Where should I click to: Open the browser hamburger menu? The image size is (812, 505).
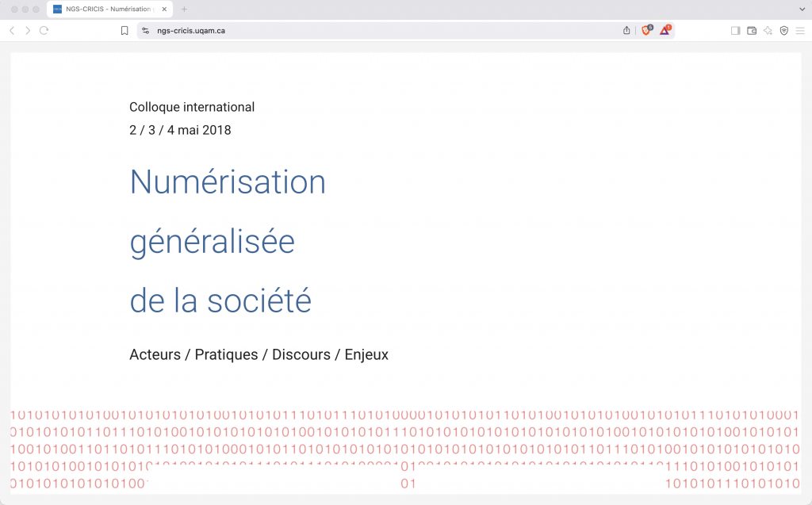[799, 30]
